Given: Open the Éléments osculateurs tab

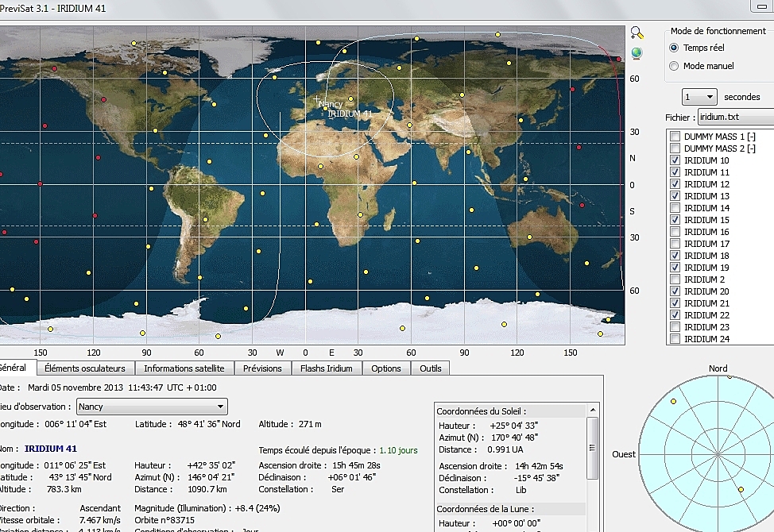Looking at the screenshot, I should coord(85,368).
